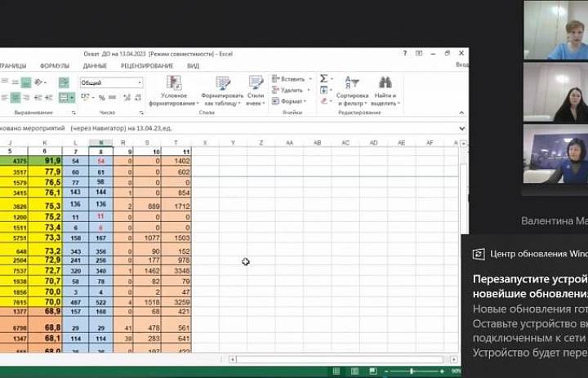Click vertical scrollbar up arrow
The image size is (588, 378).
[464, 143]
